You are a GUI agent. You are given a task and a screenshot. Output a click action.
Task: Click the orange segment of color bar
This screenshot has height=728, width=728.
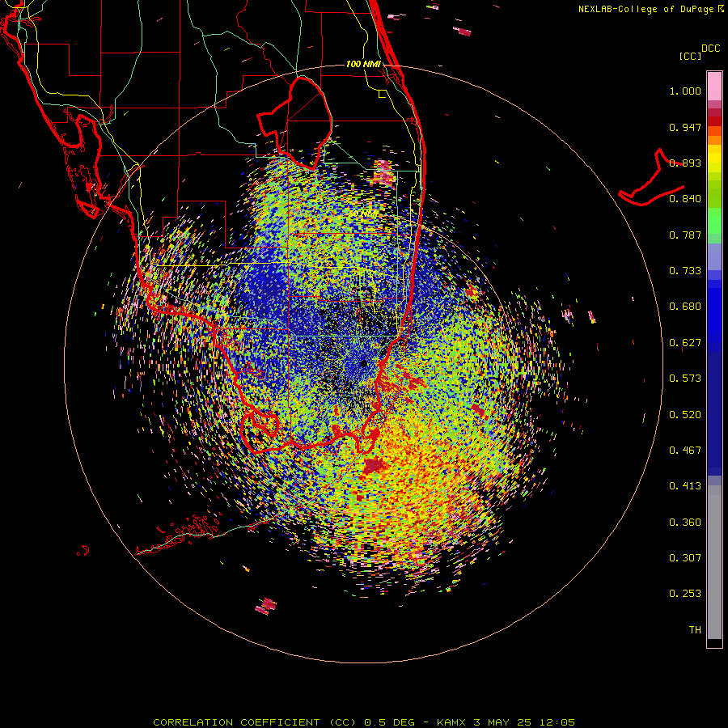click(714, 136)
